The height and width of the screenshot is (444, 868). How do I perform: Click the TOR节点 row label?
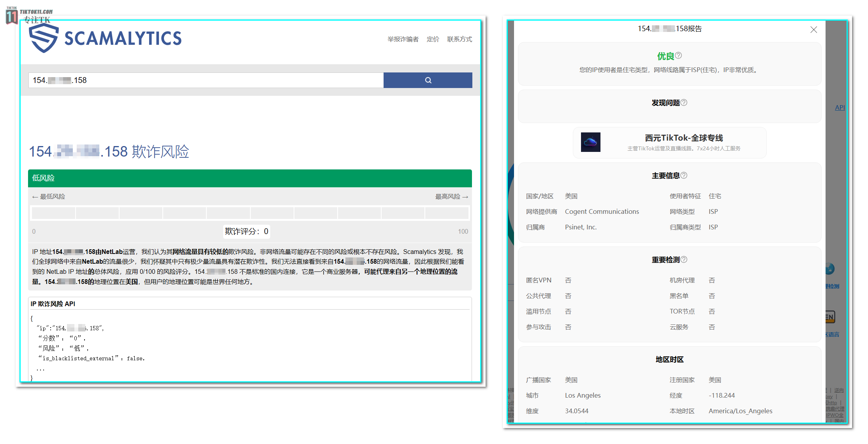pos(682,311)
